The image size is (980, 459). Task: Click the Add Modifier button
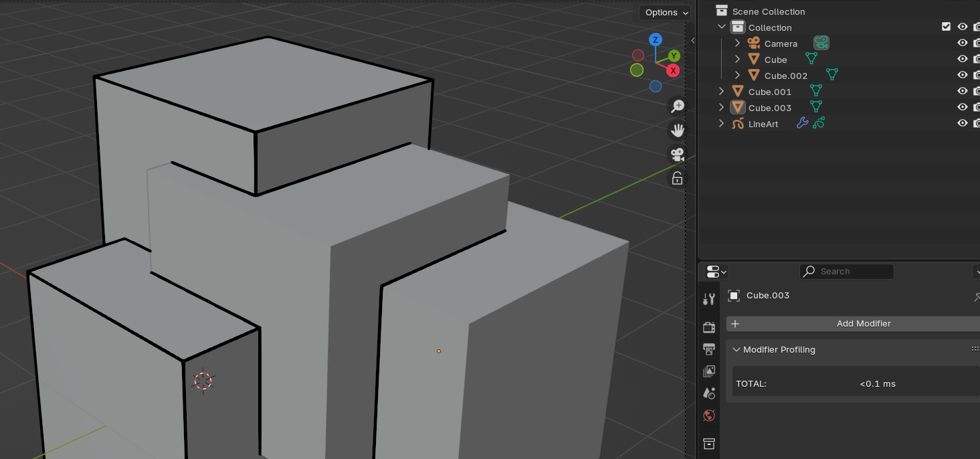(863, 324)
